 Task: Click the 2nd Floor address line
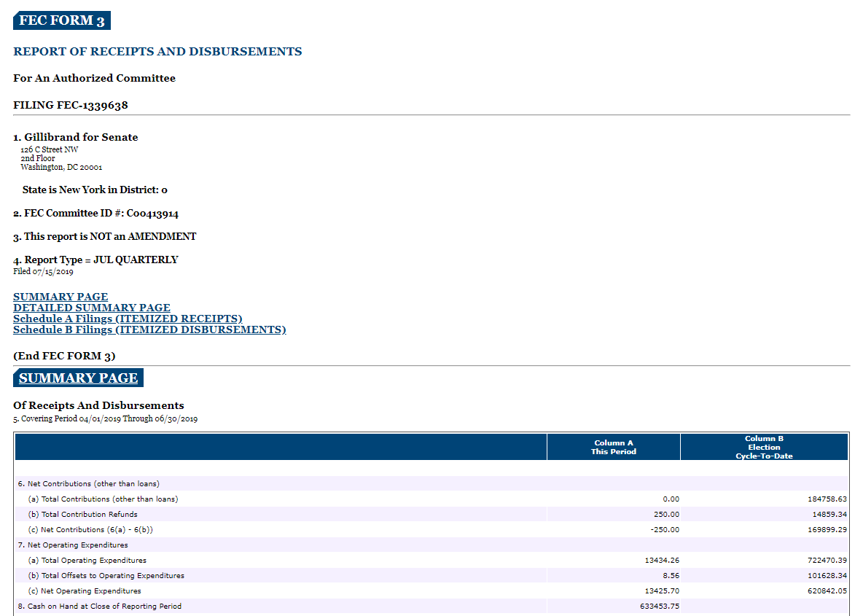point(38,158)
